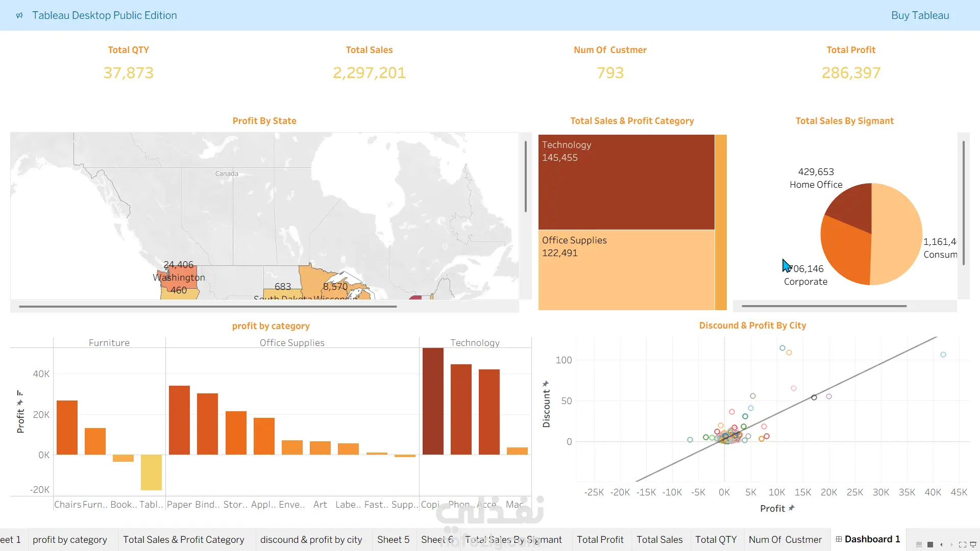The height and width of the screenshot is (551, 980).
Task: Click the pin icon beside the scatter Profit label
Action: point(792,508)
